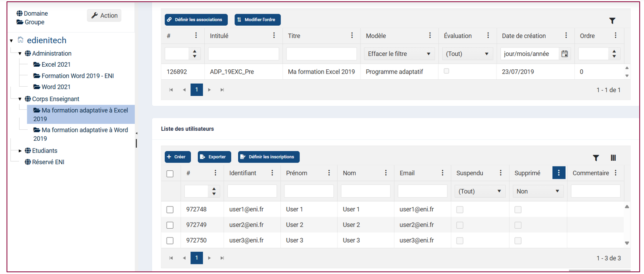
Task: Open calendar picker in Date de création filter
Action: click(564, 54)
